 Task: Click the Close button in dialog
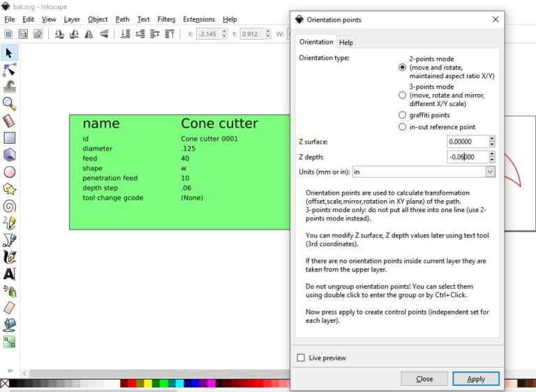tap(424, 379)
